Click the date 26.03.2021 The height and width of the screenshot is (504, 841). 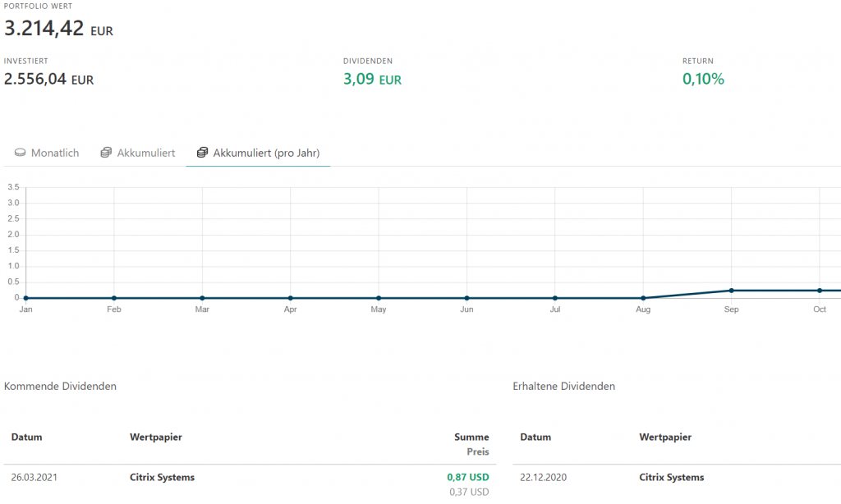point(34,477)
